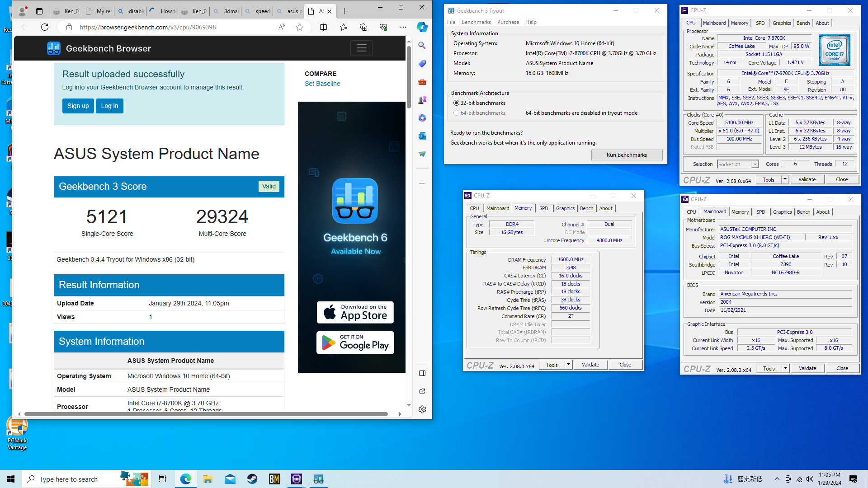Open Edge split screen icon
This screenshot has height=488, width=868.
tap(324, 27)
